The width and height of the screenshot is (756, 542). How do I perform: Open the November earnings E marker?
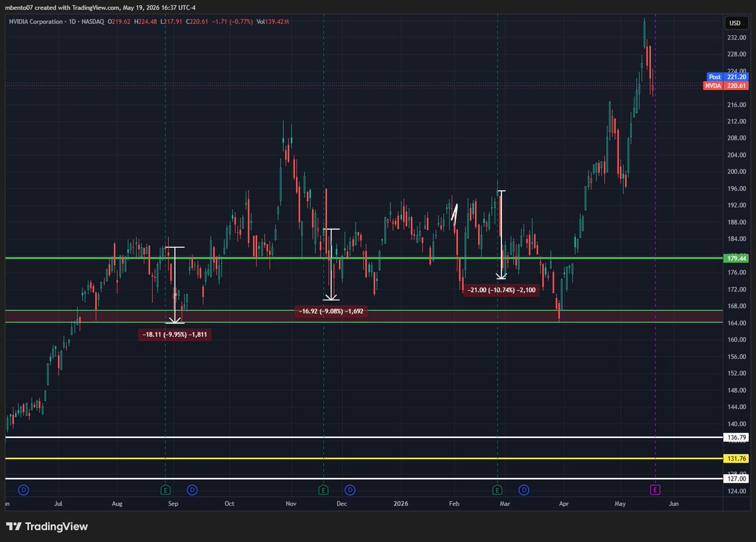tap(323, 489)
